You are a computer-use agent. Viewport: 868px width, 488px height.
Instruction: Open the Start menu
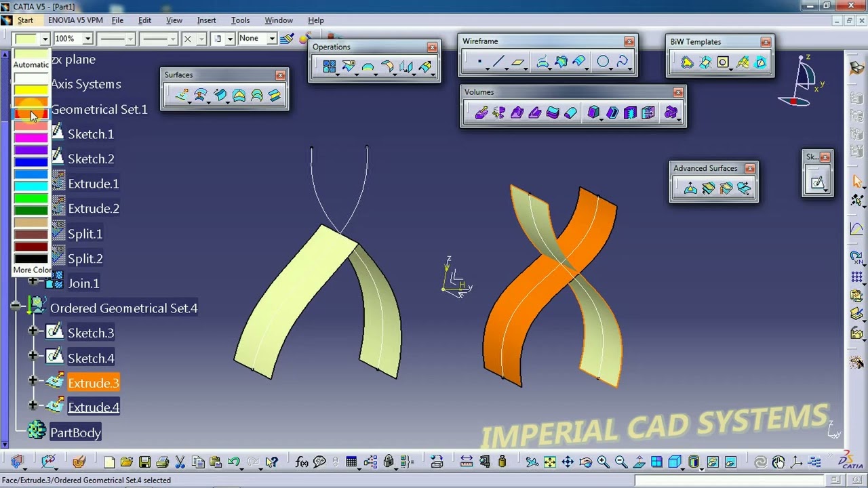tap(25, 20)
